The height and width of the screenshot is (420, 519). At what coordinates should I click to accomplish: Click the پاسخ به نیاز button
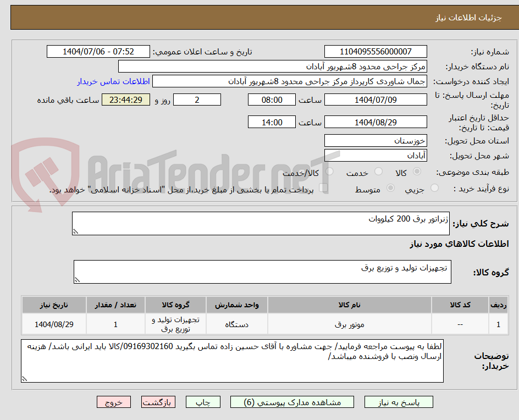tap(399, 402)
